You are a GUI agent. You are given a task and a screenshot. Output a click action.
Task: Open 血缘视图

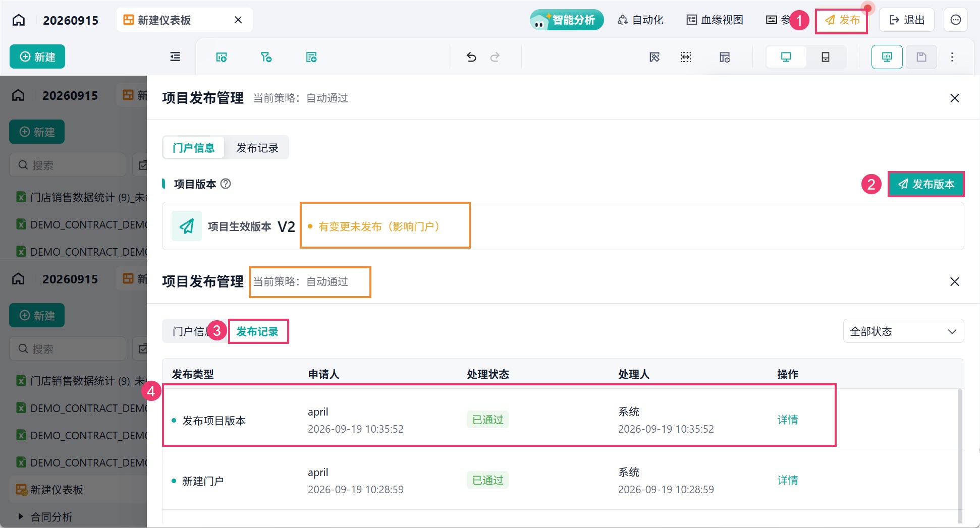pyautogui.click(x=715, y=20)
